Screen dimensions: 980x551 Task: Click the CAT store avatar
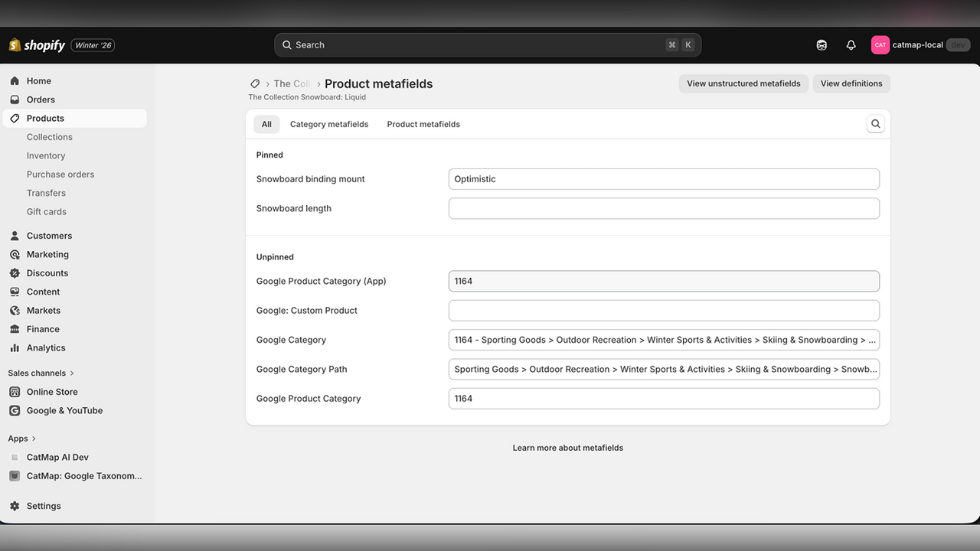(880, 45)
